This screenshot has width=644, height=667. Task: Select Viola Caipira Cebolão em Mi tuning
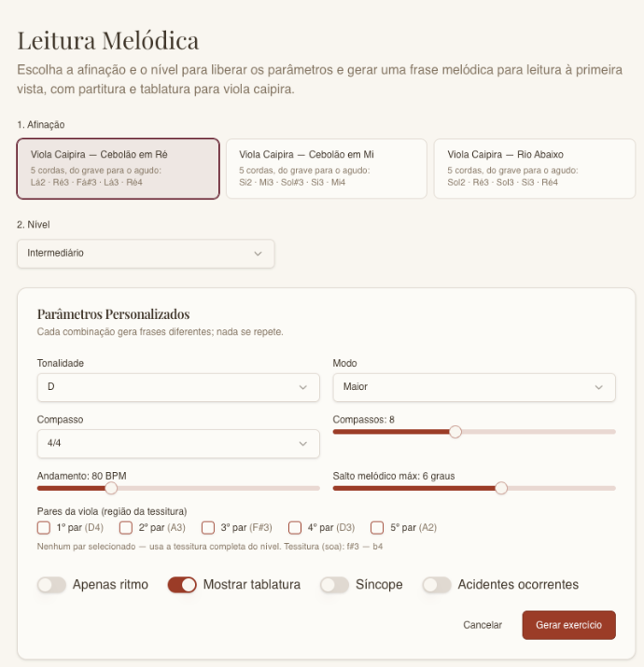(327, 169)
